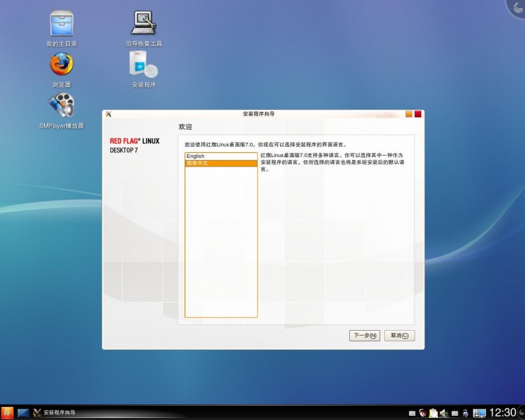Close the installer wizard with red button
This screenshot has width=525, height=420.
(x=418, y=114)
